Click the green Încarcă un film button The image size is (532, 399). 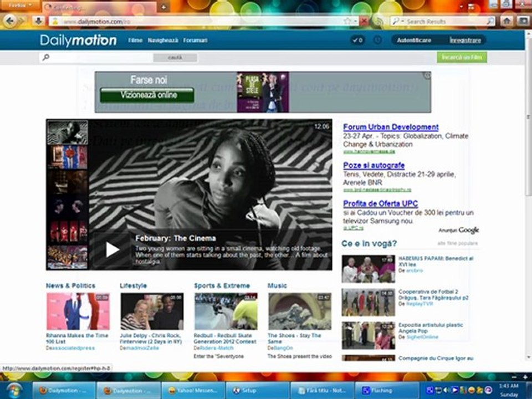[462, 57]
